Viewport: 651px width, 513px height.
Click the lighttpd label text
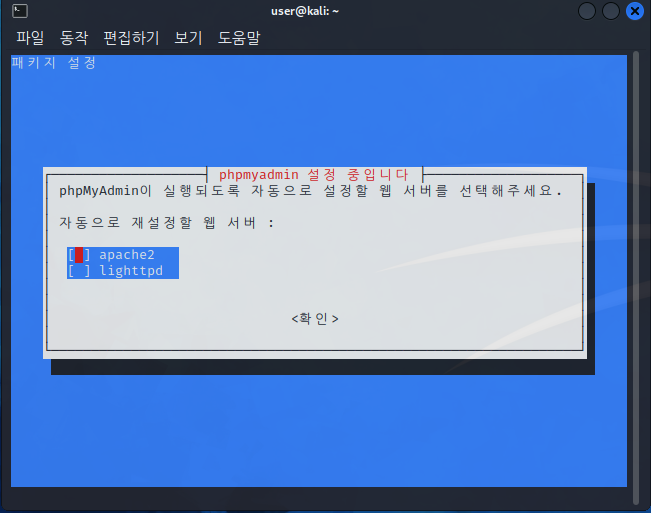tap(131, 271)
